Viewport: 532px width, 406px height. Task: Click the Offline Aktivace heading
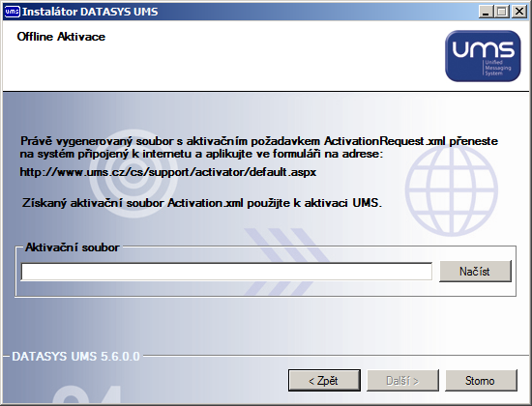tap(61, 37)
